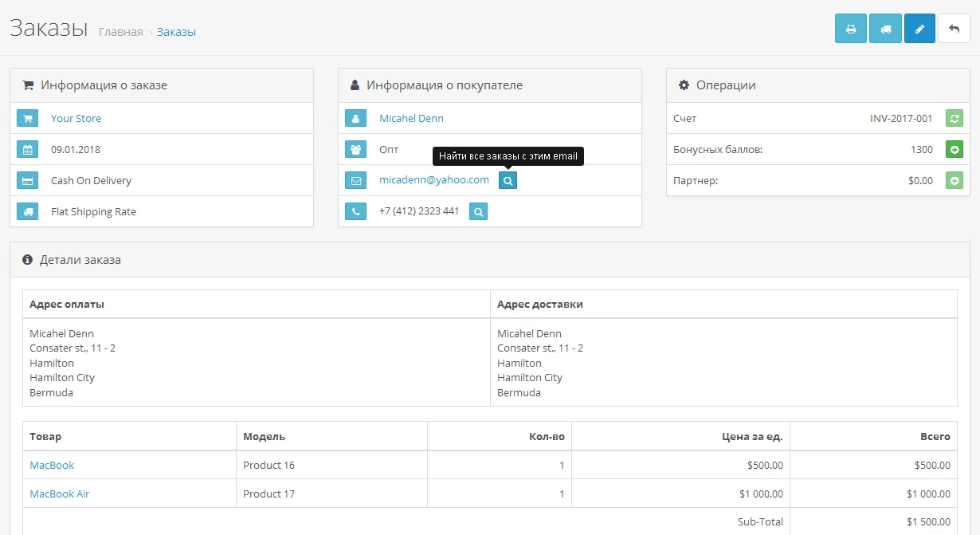Search orders by the phone number
The image size is (980, 535).
pyautogui.click(x=478, y=212)
